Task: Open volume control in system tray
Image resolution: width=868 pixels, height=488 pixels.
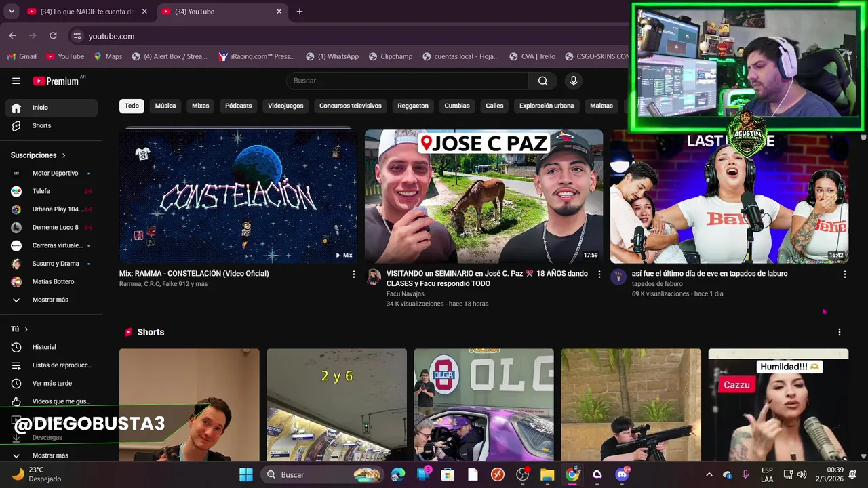Action: pos(802,474)
